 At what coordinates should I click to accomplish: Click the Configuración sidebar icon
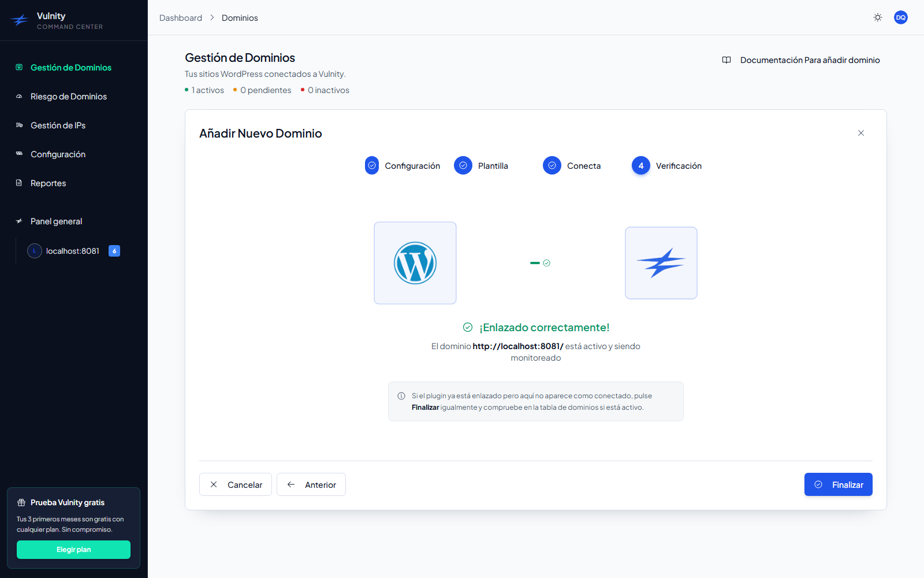[19, 154]
